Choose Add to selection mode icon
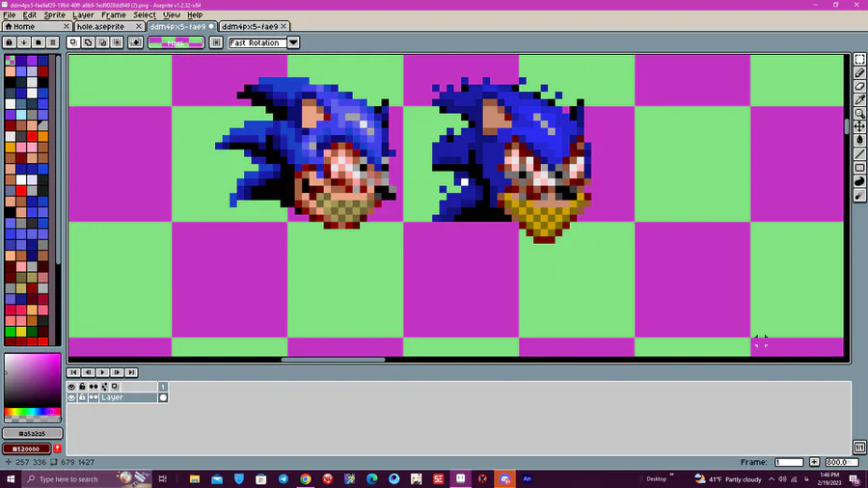Screen dimensions: 868x488 (x=88, y=42)
